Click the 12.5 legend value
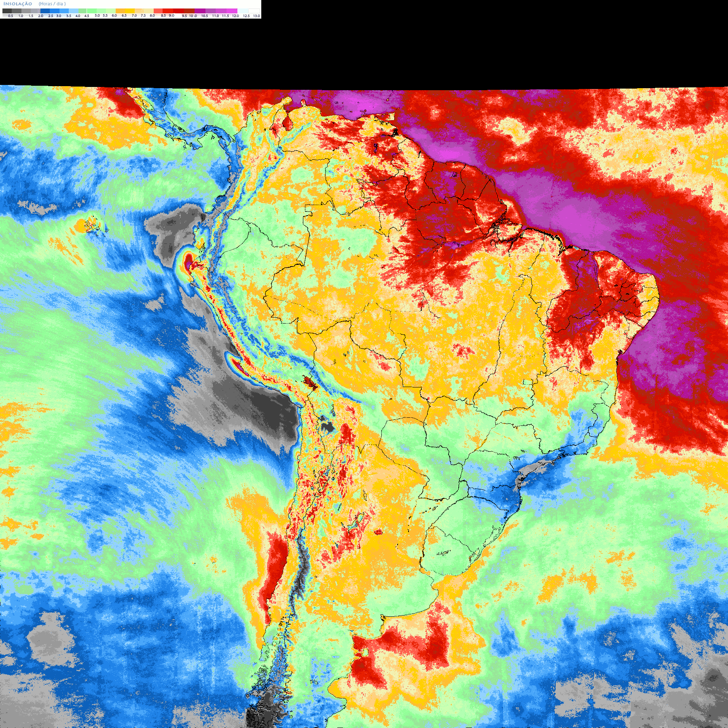Viewport: 728px width, 728px height. [x=246, y=16]
